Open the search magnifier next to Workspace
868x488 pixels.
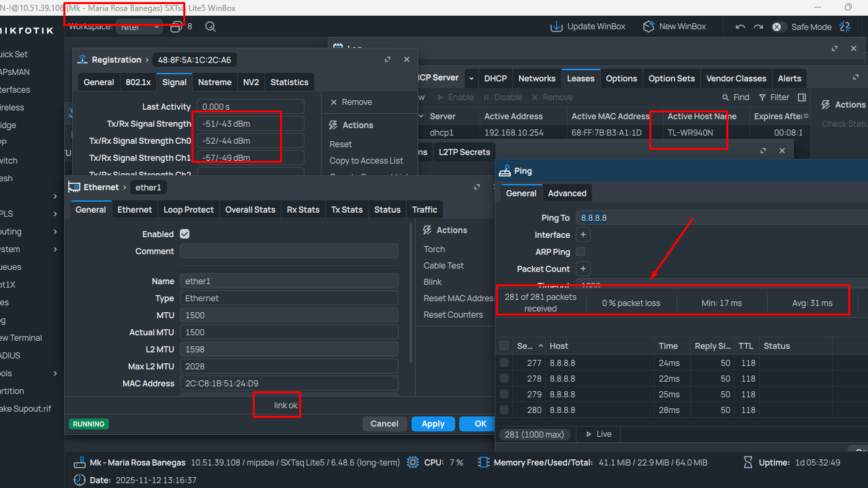211,27
